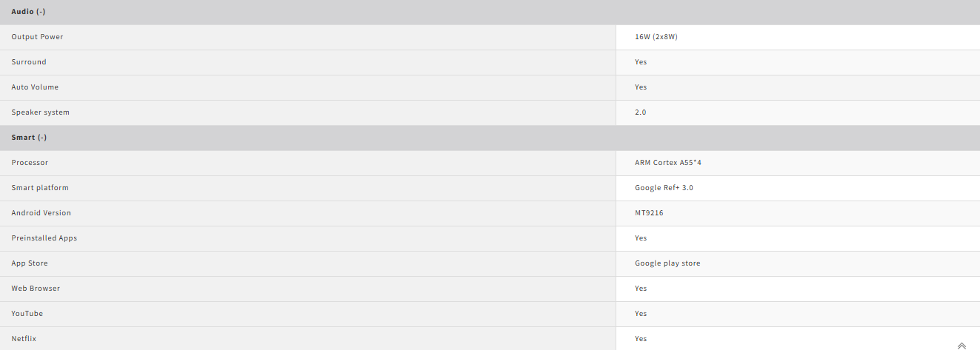Select the Google Ref+ 3.0 value
980x350 pixels.
664,188
